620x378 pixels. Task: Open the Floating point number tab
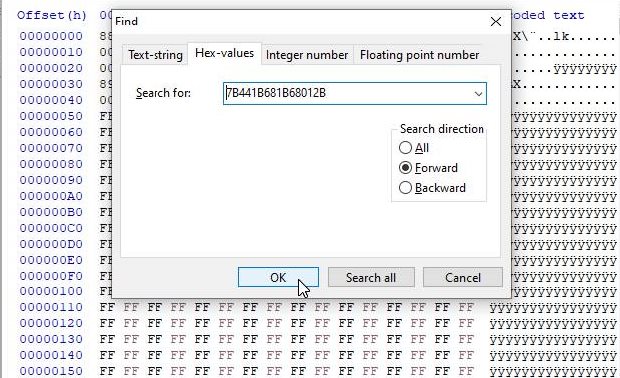(419, 55)
